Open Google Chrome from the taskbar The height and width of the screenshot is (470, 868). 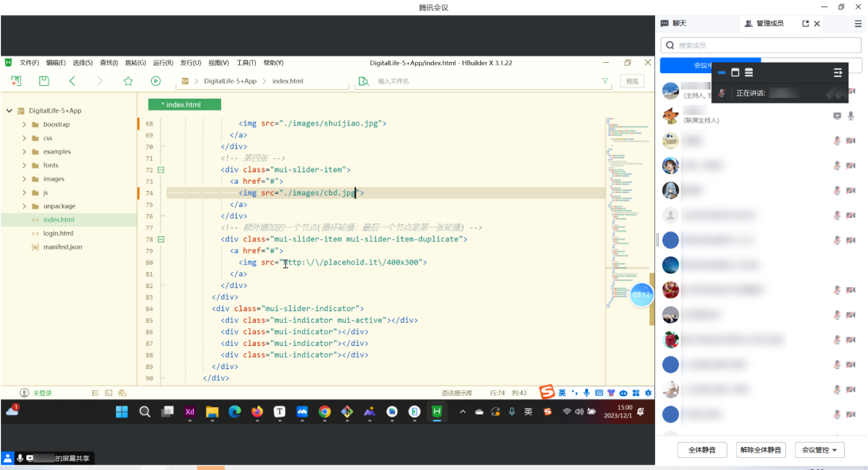324,412
